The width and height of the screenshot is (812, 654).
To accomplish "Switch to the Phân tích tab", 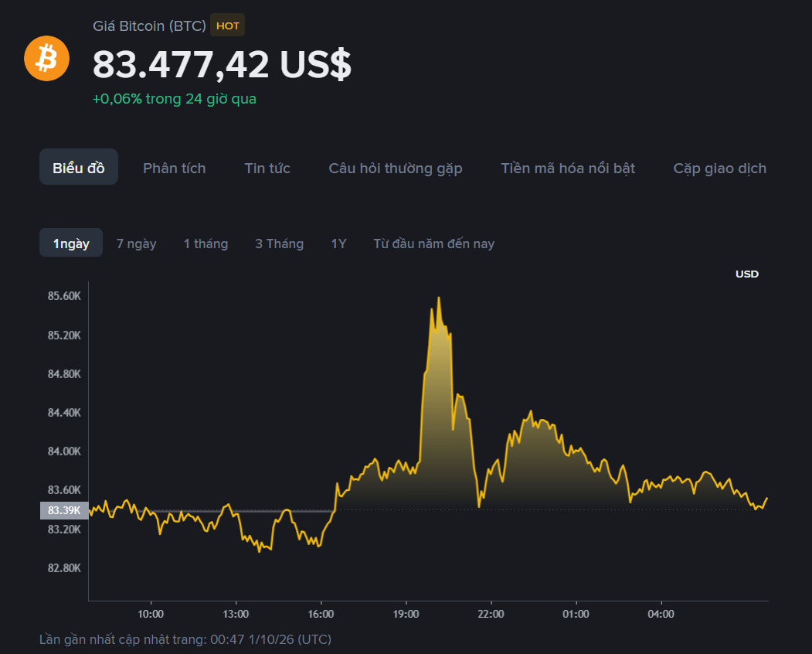I will click(x=174, y=168).
